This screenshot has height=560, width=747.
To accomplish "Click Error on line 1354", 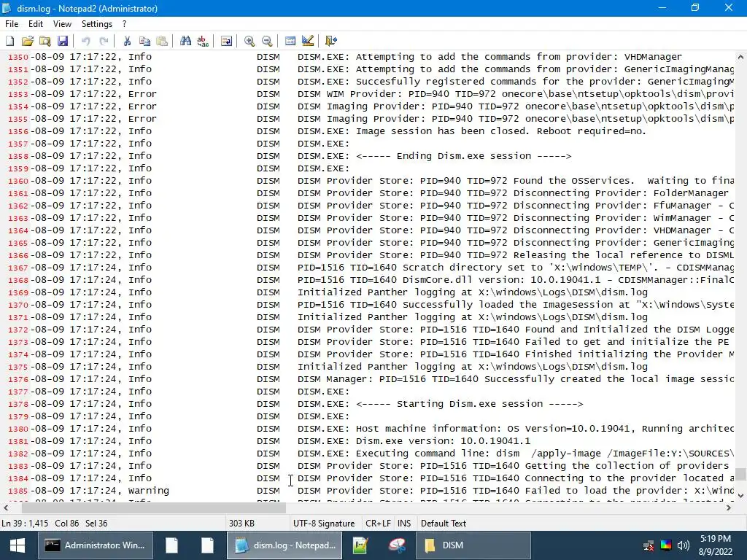I will coord(142,106).
